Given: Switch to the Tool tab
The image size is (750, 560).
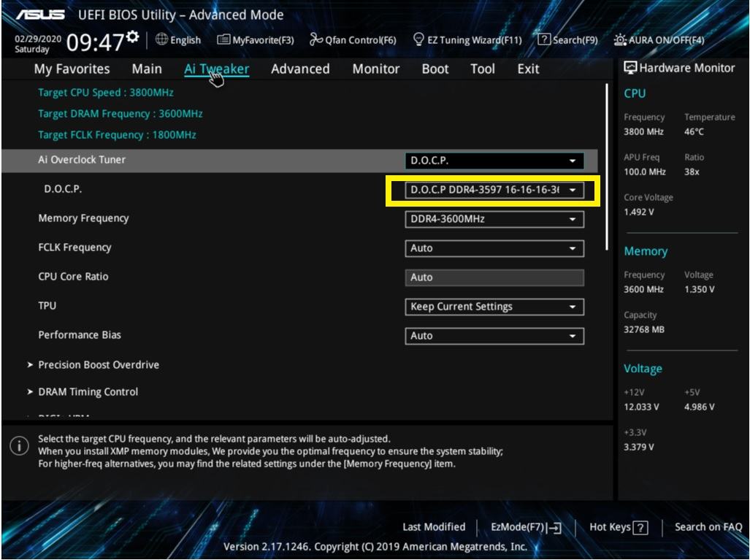Looking at the screenshot, I should click(x=483, y=69).
